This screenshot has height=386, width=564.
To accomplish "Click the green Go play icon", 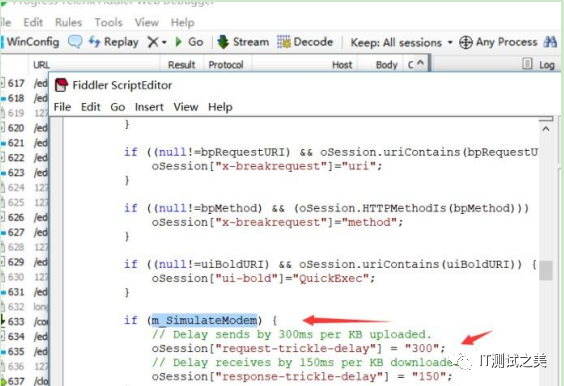I will click(x=178, y=42).
